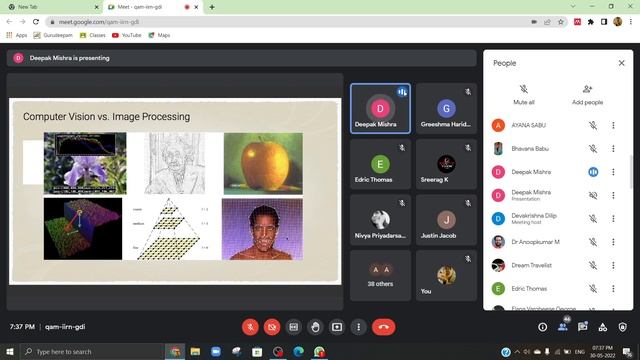The image size is (640, 360).
Task: Open chat with everyone icon
Action: point(582,327)
